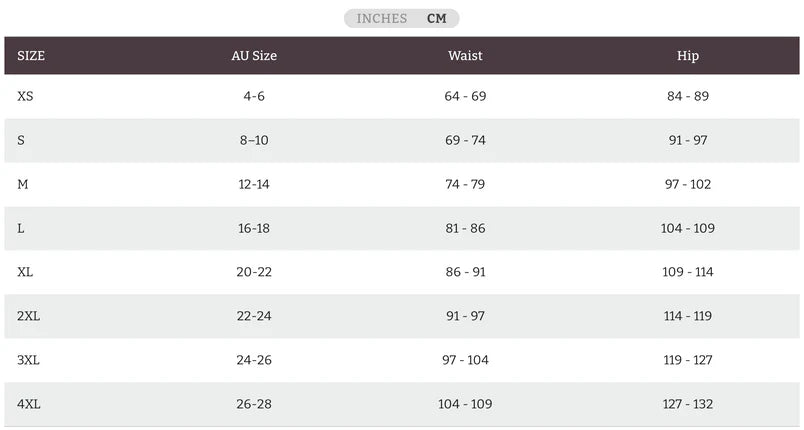Click hip value 109 - 114

click(x=688, y=272)
